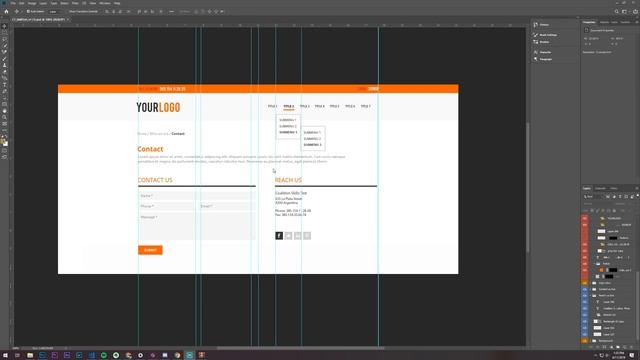Expand the Contact us box group
640x360 pixels.
(591, 289)
